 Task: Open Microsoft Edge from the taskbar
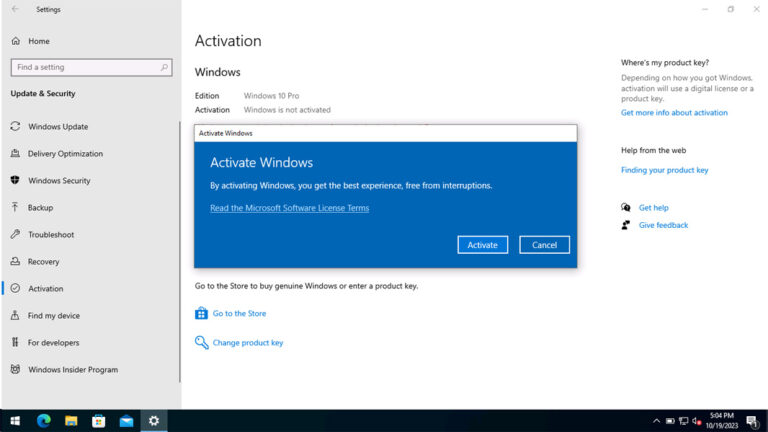[x=43, y=421]
